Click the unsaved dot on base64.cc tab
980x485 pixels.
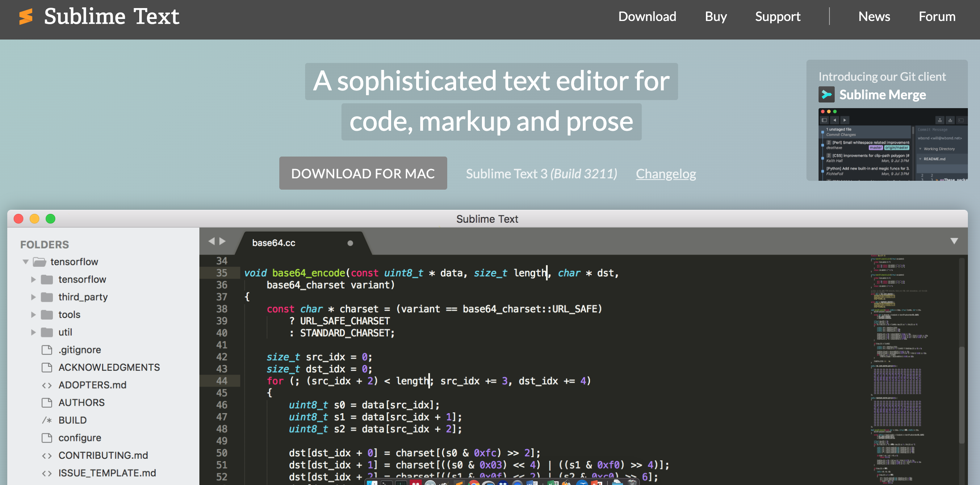pos(350,243)
